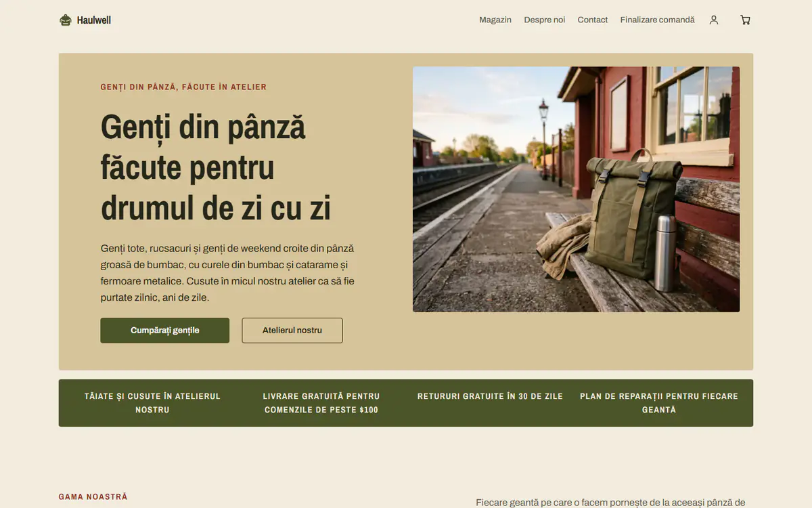
Task: Click the Gama noastră section label
Action: tap(93, 497)
